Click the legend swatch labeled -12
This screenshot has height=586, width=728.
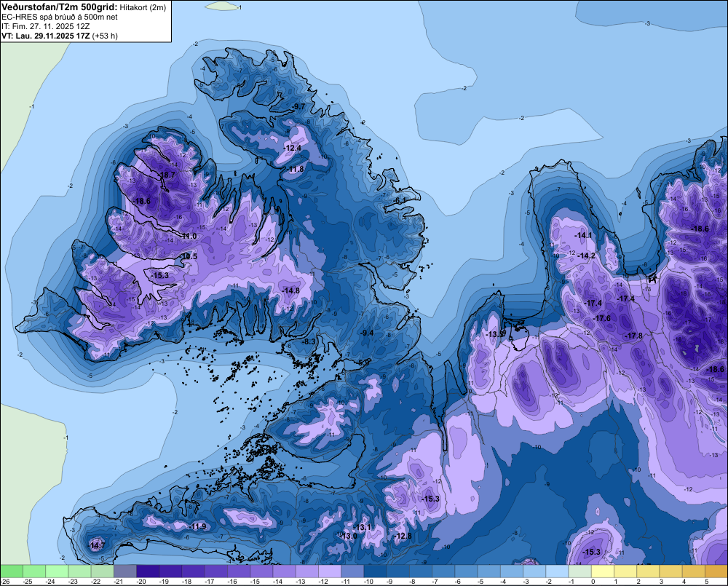[x=330, y=571]
